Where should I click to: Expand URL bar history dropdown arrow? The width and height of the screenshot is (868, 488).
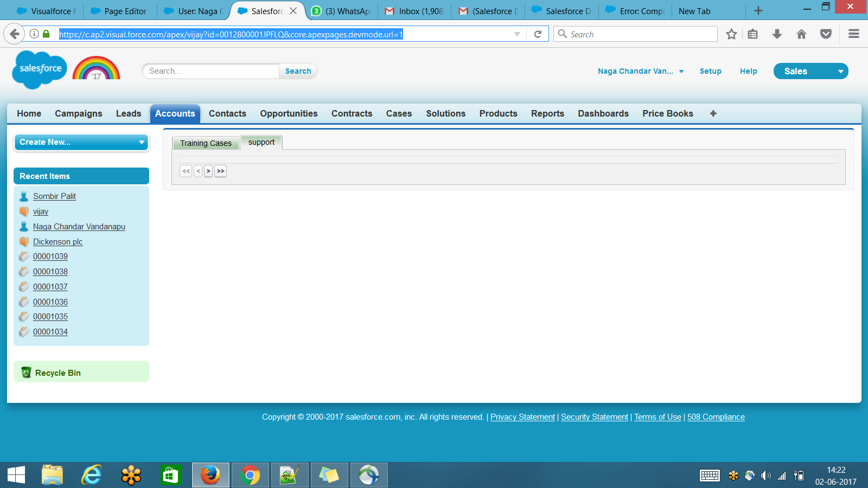(517, 34)
